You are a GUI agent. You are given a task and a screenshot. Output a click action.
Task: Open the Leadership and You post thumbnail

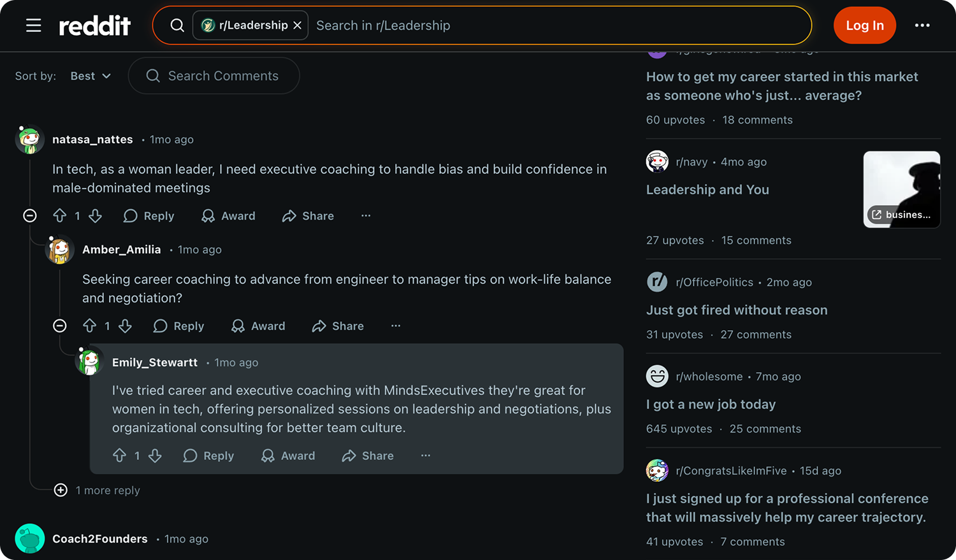tap(901, 189)
